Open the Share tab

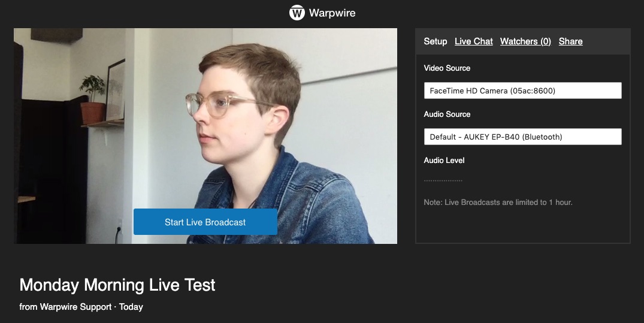[570, 41]
